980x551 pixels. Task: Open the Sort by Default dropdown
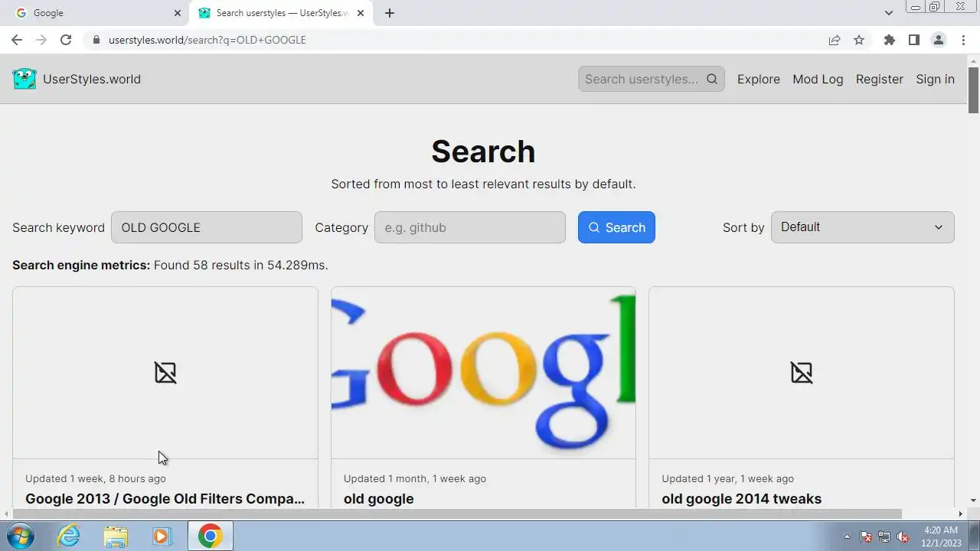click(862, 227)
